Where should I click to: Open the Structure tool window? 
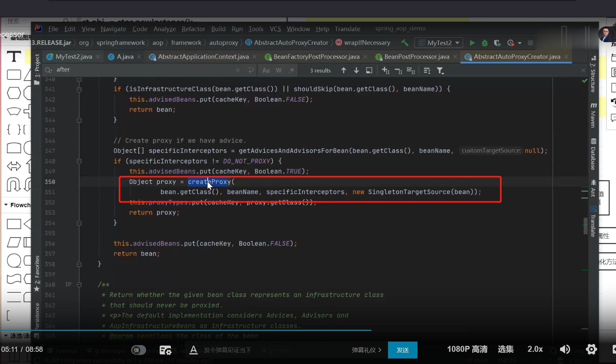(593, 75)
